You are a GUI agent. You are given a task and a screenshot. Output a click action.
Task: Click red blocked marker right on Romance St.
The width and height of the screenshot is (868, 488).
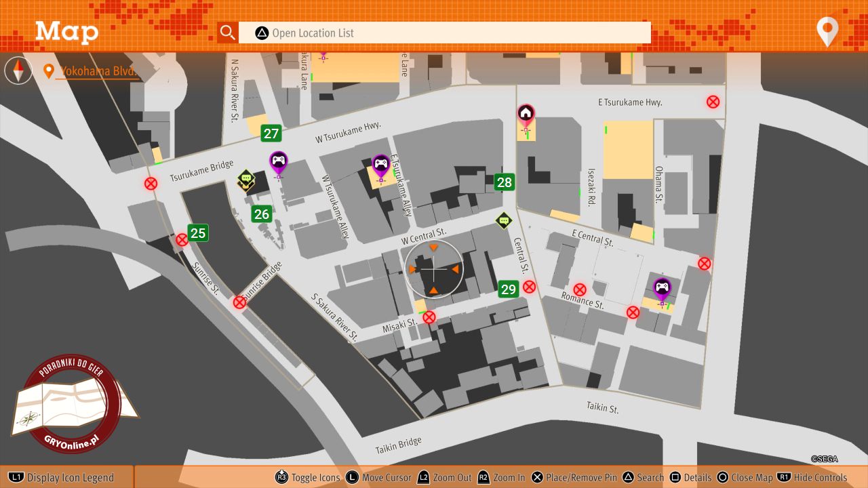click(633, 312)
